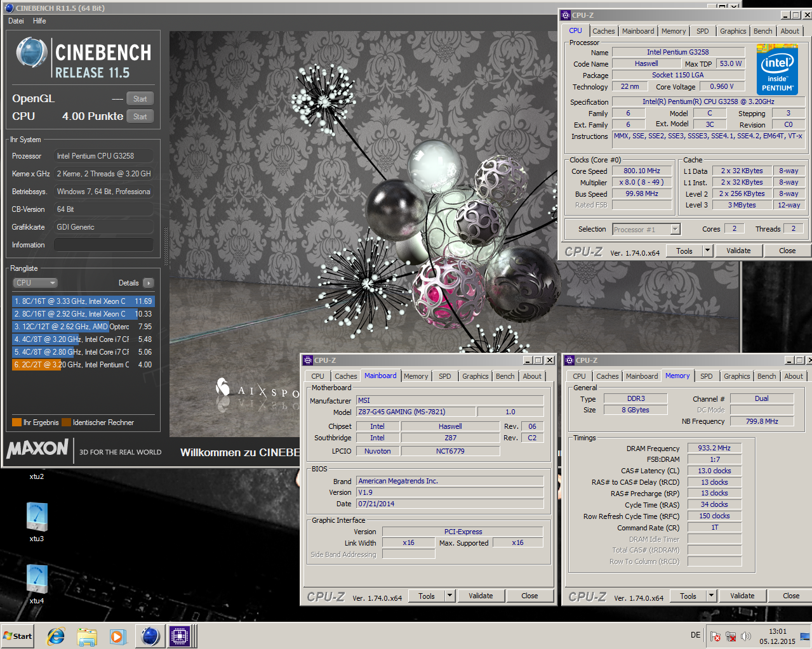Expand Tools dropdown arrow in Mainboard CPU-Z window
Viewport: 812px width, 649px height.
449,596
